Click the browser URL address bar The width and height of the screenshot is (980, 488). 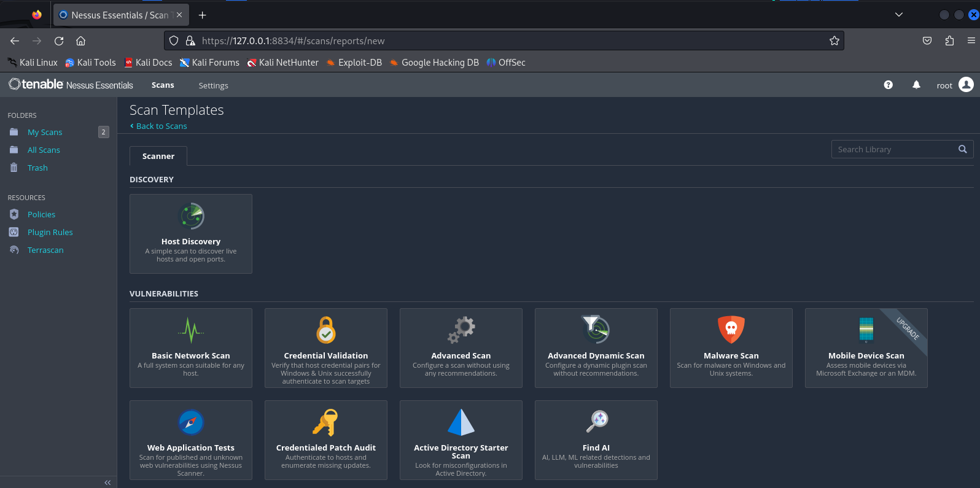pyautogui.click(x=504, y=41)
